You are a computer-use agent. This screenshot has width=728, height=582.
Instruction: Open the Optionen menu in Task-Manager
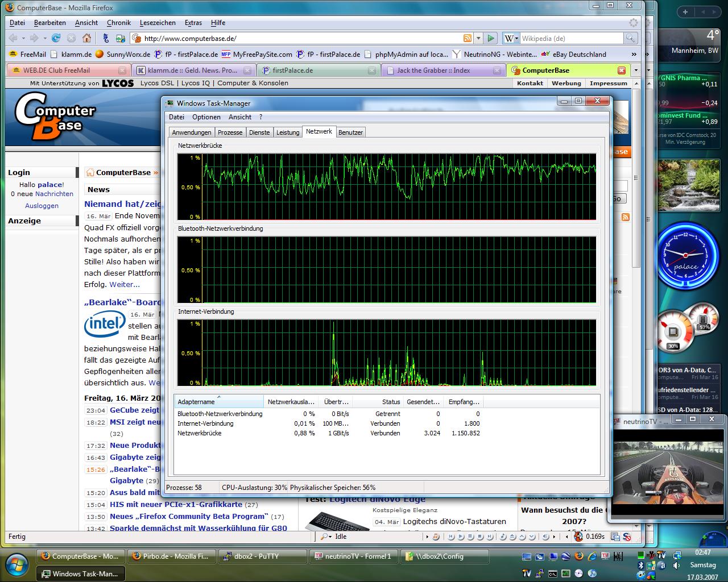(206, 117)
